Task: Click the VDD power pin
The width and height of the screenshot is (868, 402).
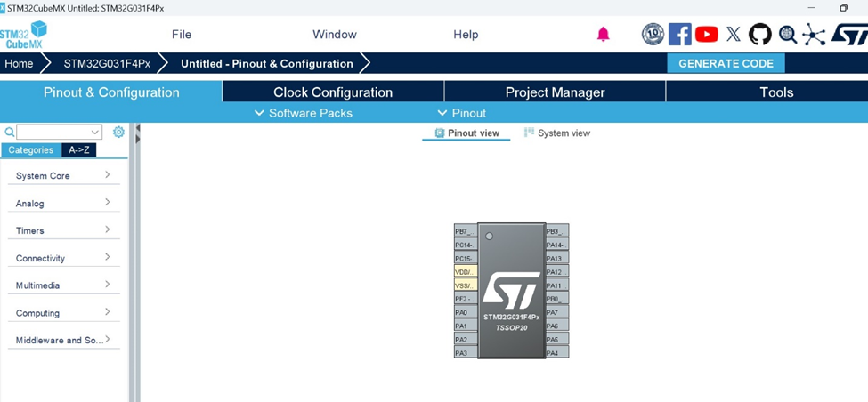Action: [466, 271]
